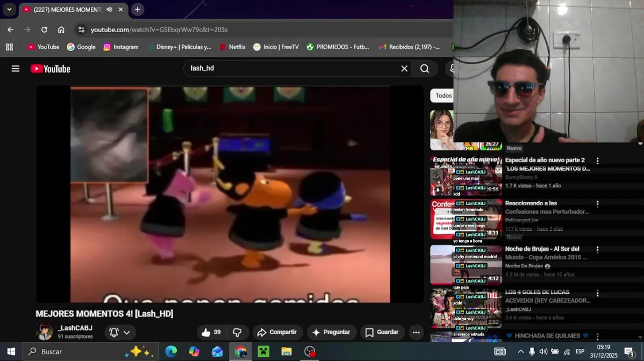Click the taskbar Buscar search box
Image resolution: width=644 pixels, height=361 pixels.
click(90, 351)
